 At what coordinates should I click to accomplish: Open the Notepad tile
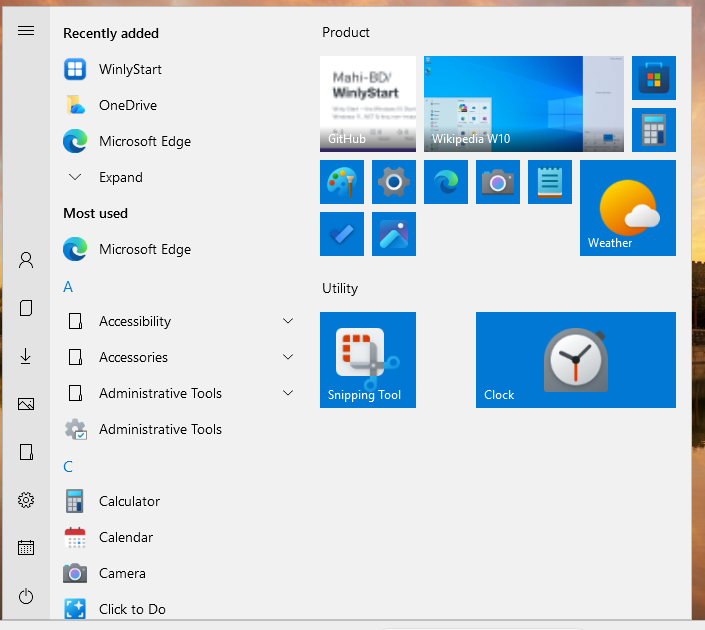pos(550,182)
